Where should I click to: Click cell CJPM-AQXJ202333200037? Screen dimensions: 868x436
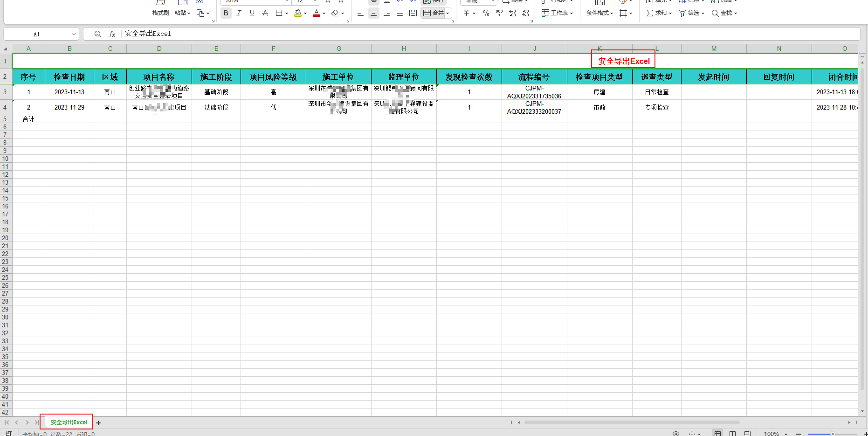coord(534,107)
